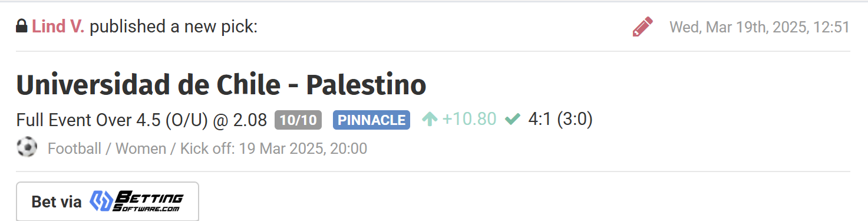Click the green checkmark won icon
This screenshot has width=868, height=221.
(513, 120)
